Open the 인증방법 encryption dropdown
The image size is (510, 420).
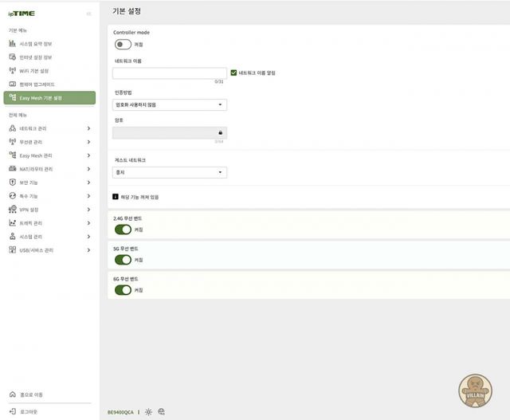[x=170, y=104]
